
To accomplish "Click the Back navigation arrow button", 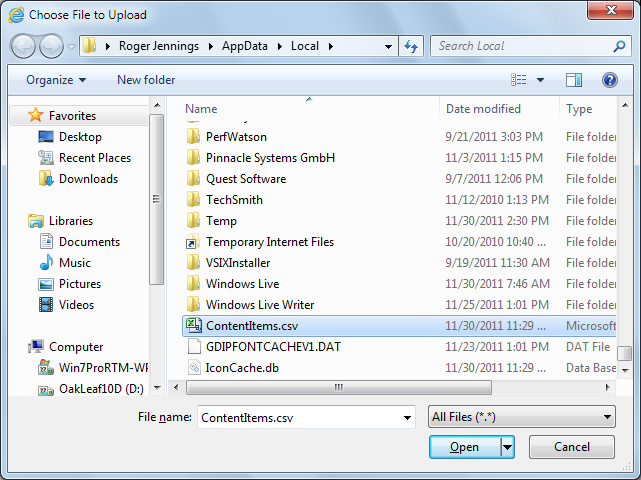I will 23,46.
